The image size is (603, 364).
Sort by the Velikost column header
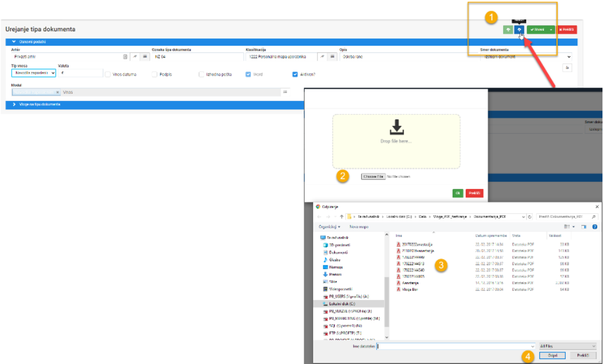(x=555, y=235)
